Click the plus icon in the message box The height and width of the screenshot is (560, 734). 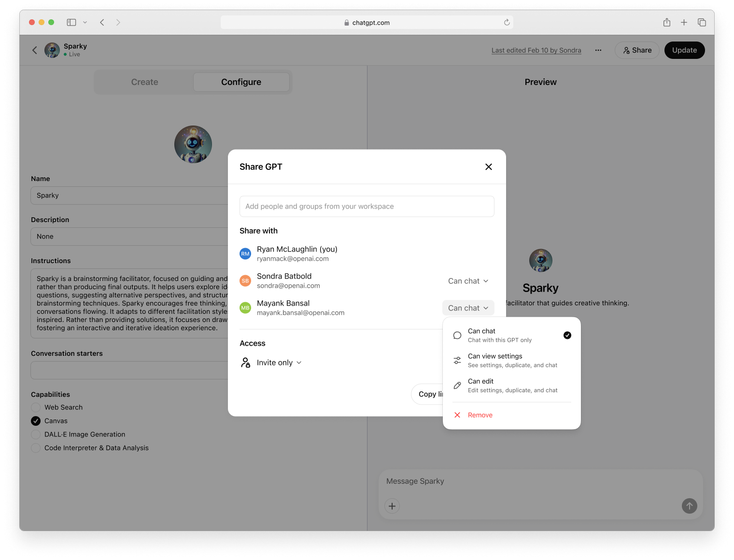pos(392,506)
